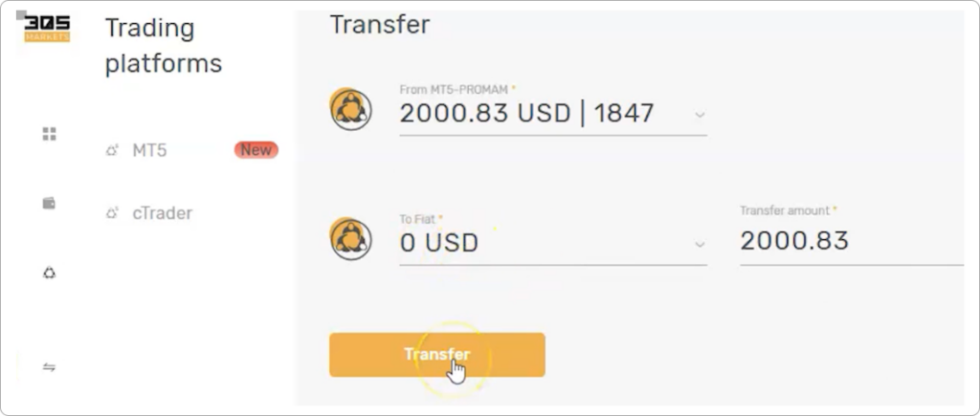Click the 305 Markets logo
Screen dimensions: 980x416
pos(48,30)
